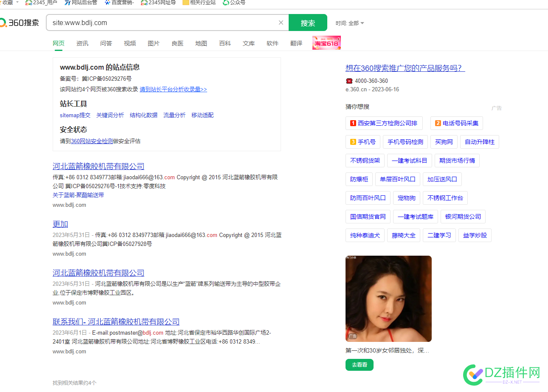Viewport: 548px width, 392px height.
Task: Open the 关于蓝箭-聚酯输送带 sublink
Action: coord(78,195)
